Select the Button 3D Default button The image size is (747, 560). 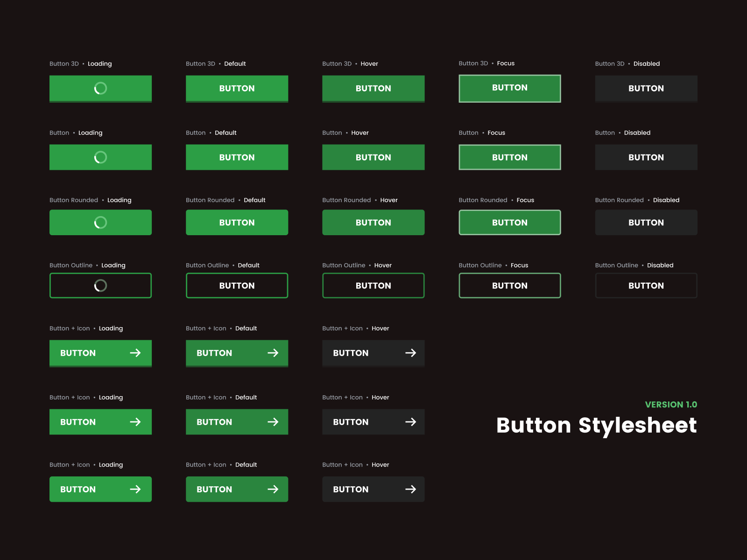click(x=237, y=88)
